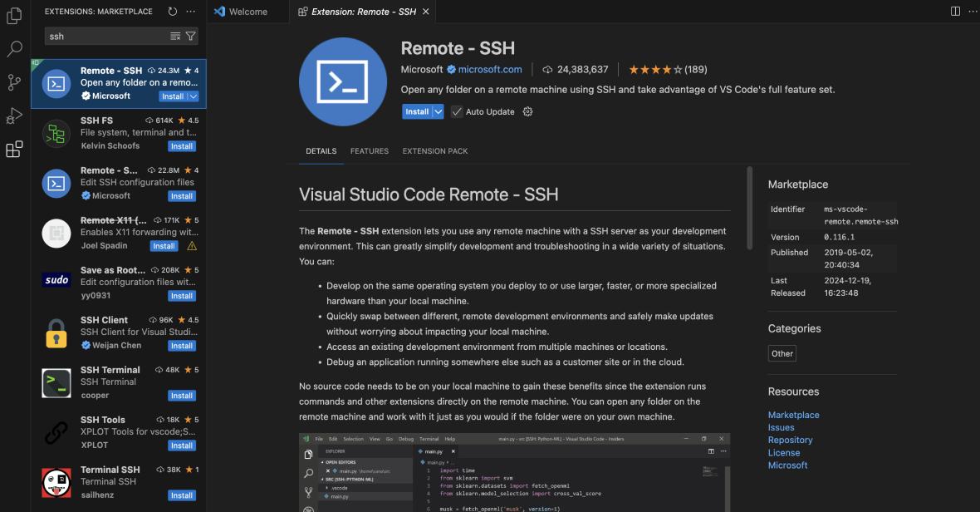
Task: Install the Save as Root extension
Action: 182,296
